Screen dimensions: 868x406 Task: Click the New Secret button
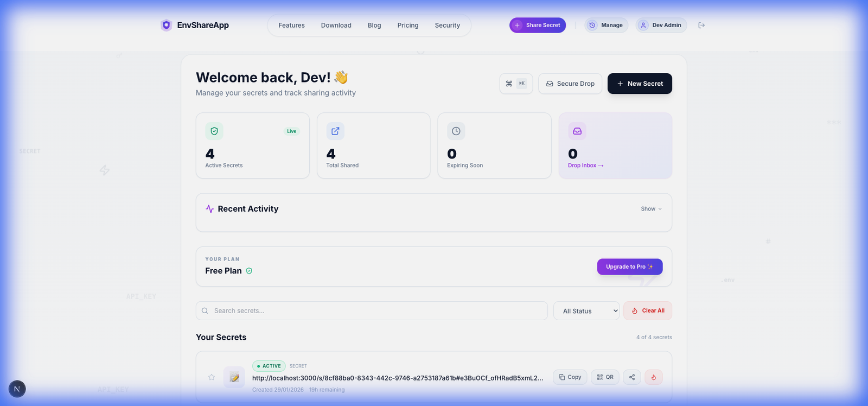coord(640,84)
